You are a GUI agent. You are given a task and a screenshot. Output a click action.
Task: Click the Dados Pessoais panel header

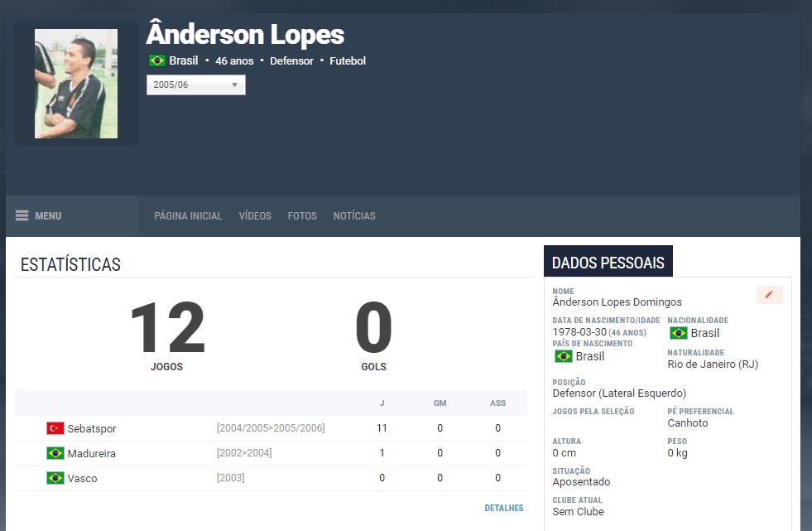pos(608,263)
